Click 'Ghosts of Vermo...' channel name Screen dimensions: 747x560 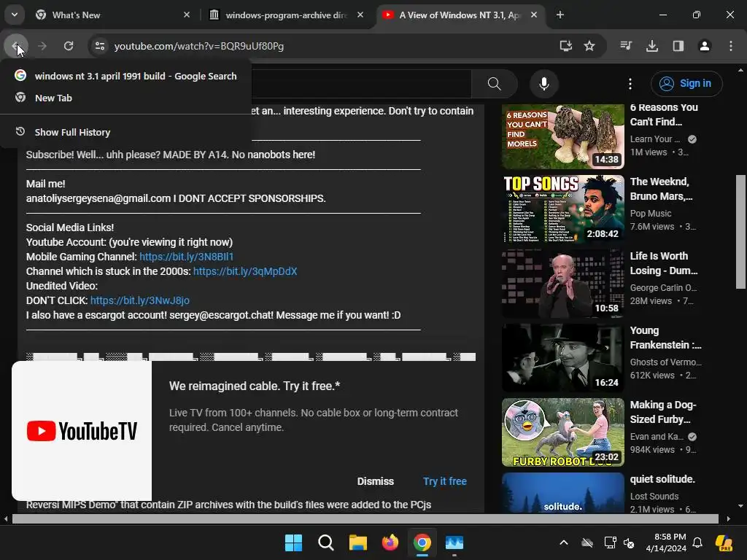[x=665, y=362]
